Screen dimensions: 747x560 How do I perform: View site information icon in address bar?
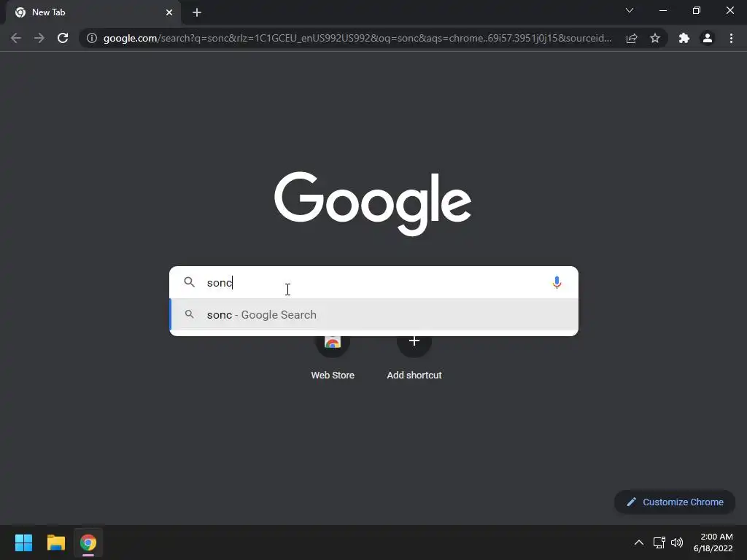92,38
